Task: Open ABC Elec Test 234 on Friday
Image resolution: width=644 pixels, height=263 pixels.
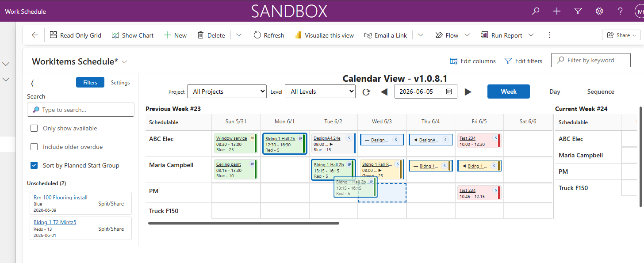Action: point(467,138)
